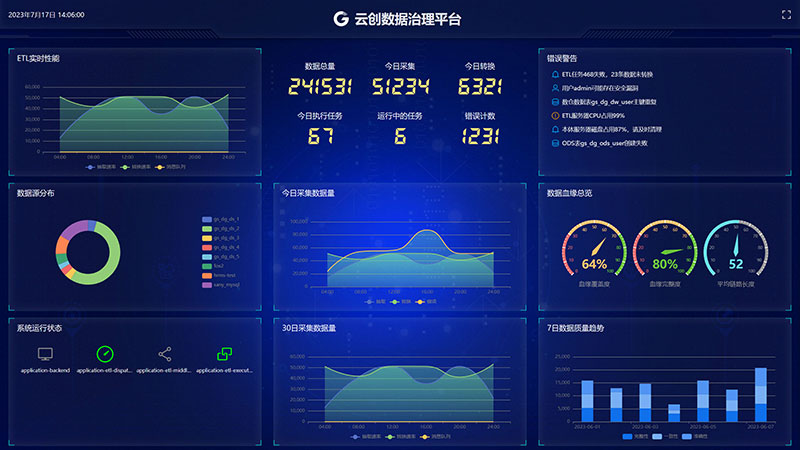
Task: Click the user icon beside admin security alert
Action: (555, 88)
